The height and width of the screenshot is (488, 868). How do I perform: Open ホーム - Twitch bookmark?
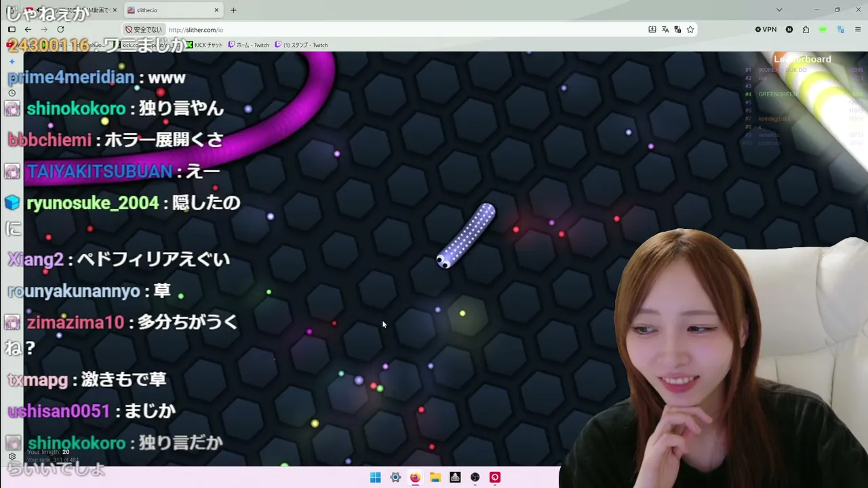click(249, 45)
